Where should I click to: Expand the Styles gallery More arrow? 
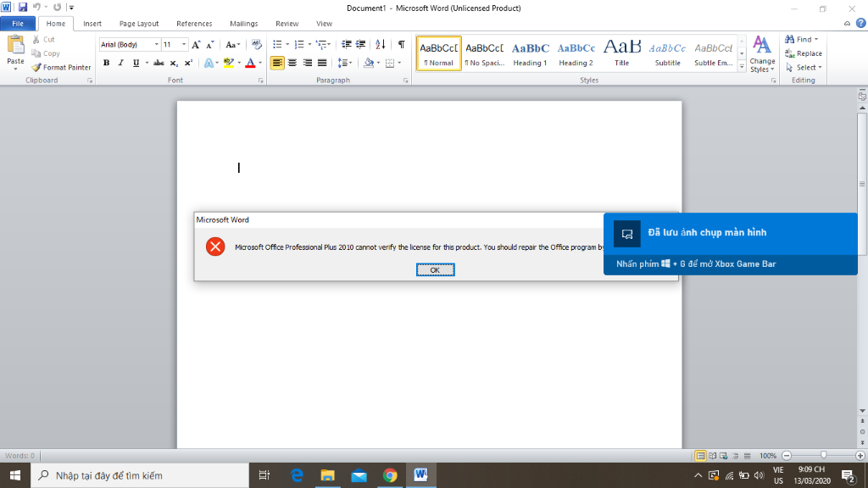742,67
